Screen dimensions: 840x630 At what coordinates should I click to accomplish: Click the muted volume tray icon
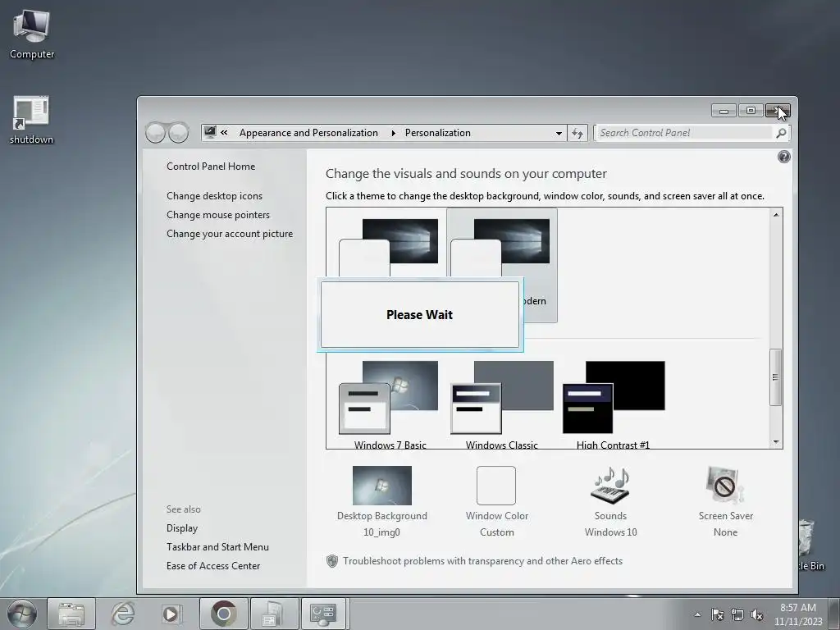tap(757, 614)
